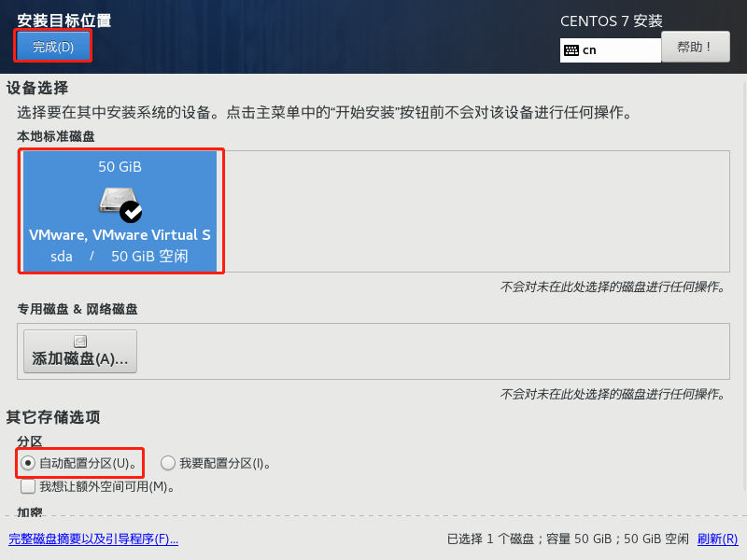The image size is (747, 560).
Task: Click the vertical scrollbar on right edge
Action: pyautogui.click(x=744, y=286)
